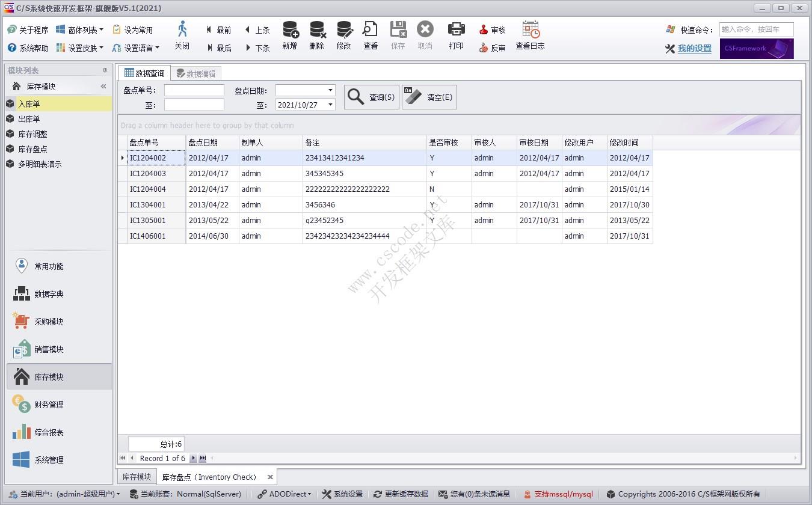Open 查看日志 (View log) calendar icon

coord(531,30)
